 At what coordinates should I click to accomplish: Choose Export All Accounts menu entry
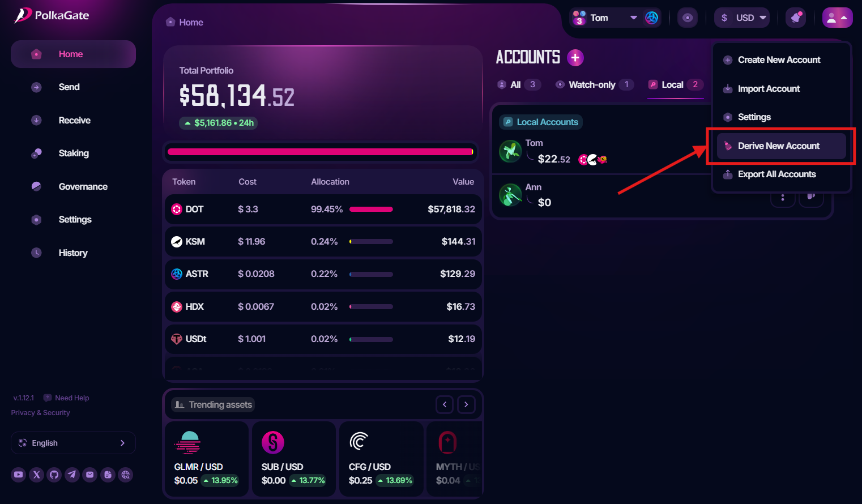click(776, 174)
